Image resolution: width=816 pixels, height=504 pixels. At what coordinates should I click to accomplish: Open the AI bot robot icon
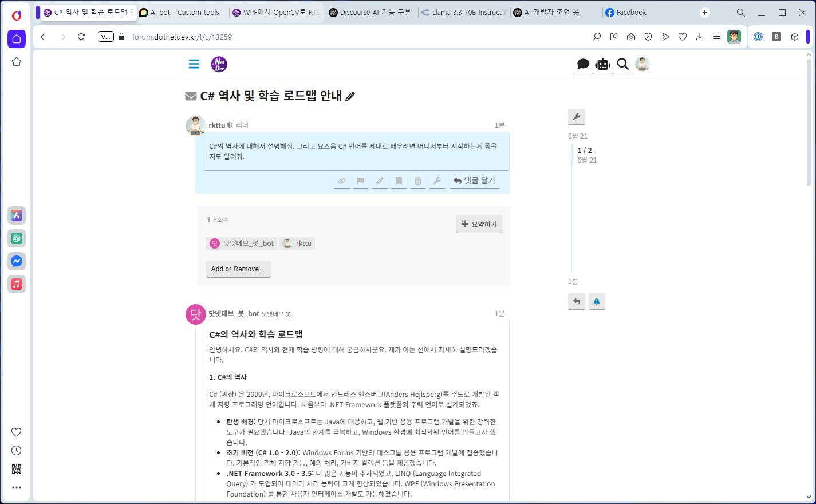[603, 64]
